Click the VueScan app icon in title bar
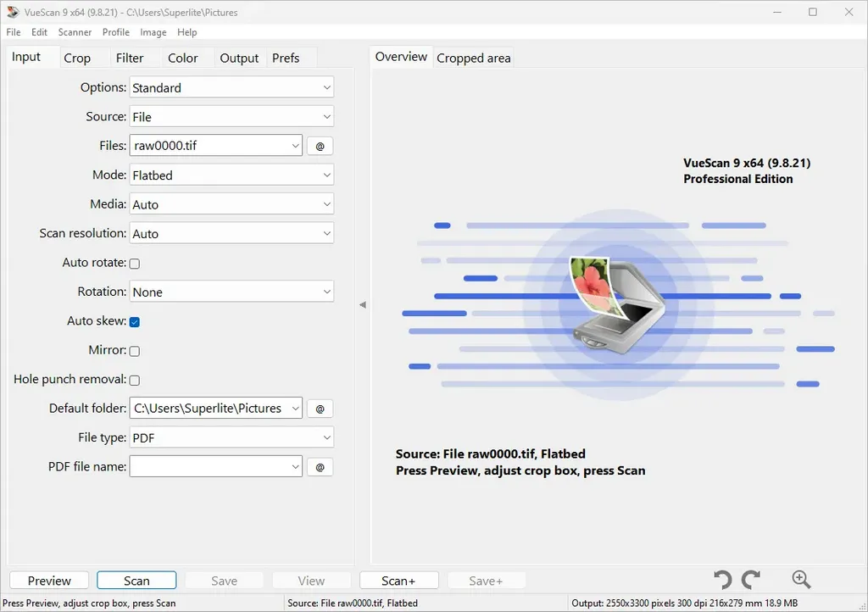The width and height of the screenshot is (868, 612). [12, 12]
